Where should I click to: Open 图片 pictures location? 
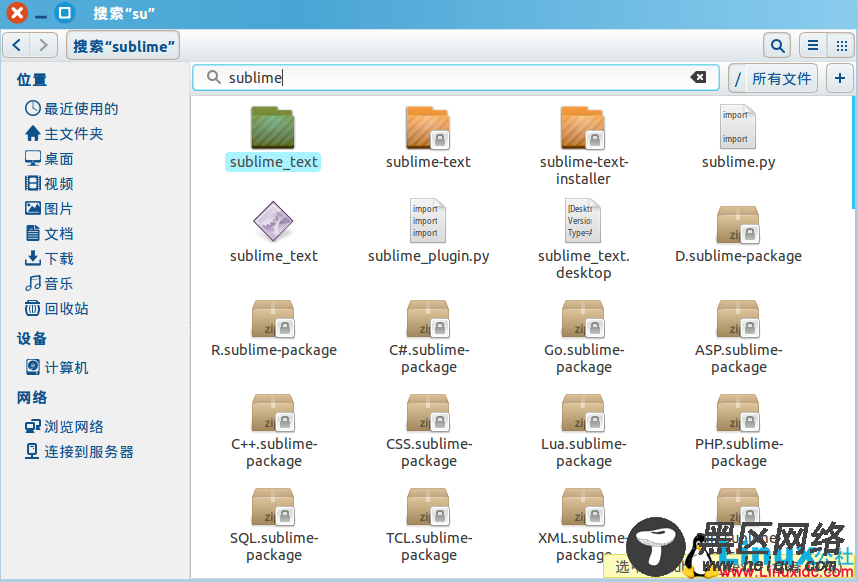(x=49, y=208)
